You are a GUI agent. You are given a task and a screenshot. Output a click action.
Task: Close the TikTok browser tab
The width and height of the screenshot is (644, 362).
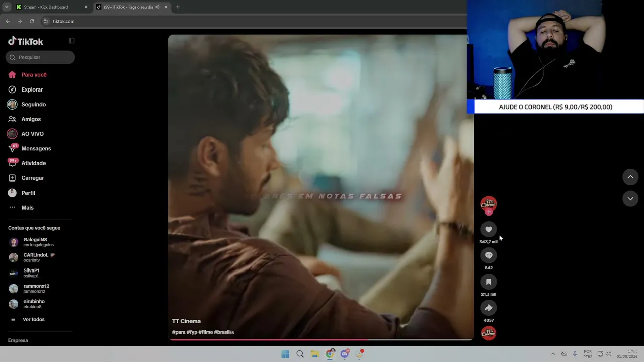(x=166, y=7)
